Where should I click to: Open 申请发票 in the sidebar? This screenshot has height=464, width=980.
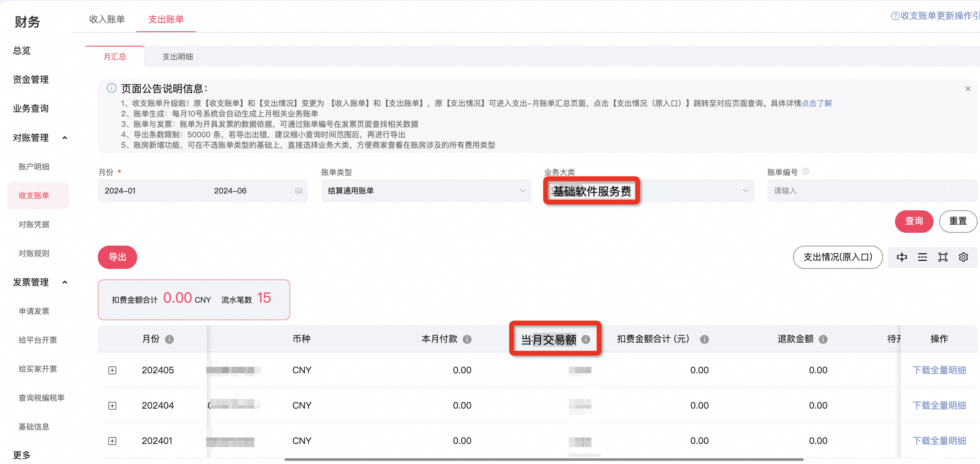(34, 311)
